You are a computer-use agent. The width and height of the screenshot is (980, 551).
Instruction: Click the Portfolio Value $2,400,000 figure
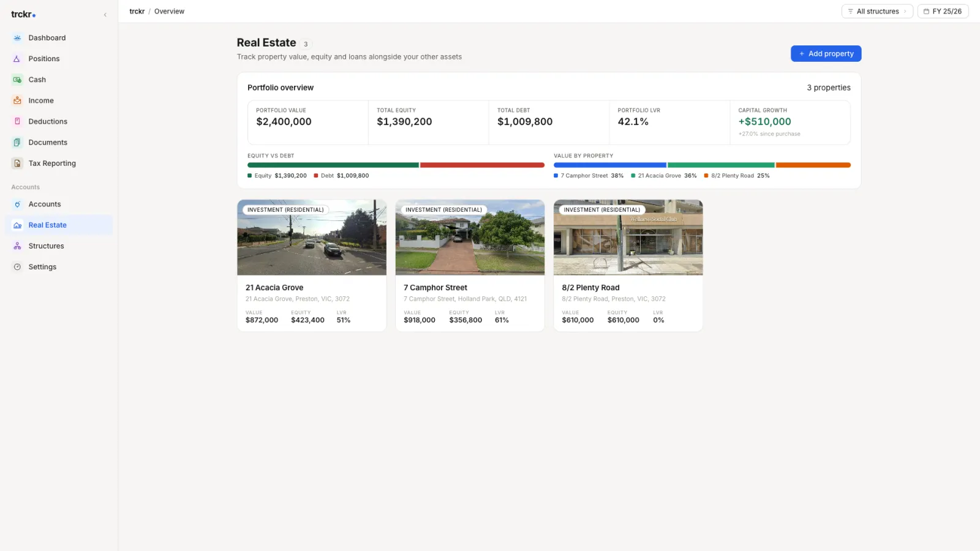pyautogui.click(x=284, y=122)
